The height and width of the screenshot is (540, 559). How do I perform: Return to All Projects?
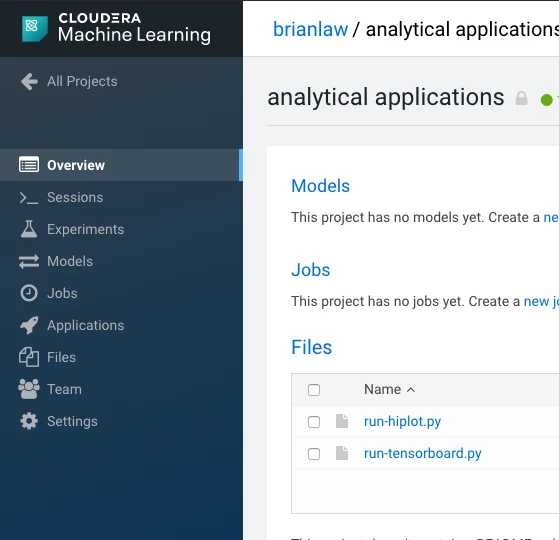click(82, 82)
